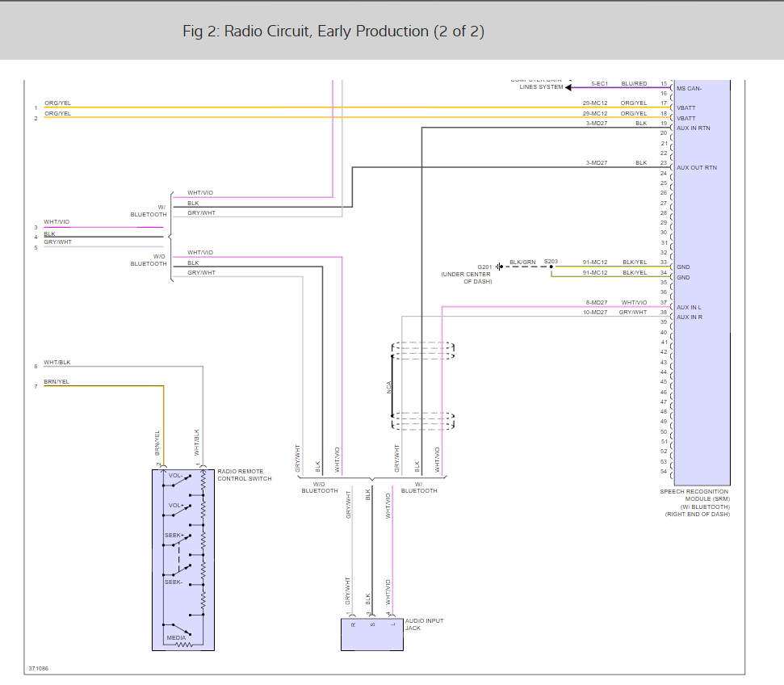Click the 'SEEK-' switch label
The image size is (784, 685).
pyautogui.click(x=174, y=582)
